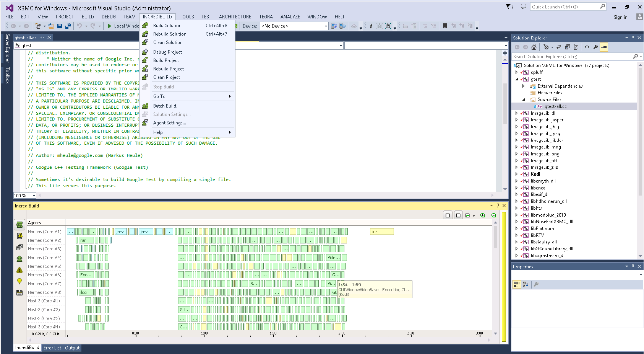Toggle the second IncrediBuild layout pane button
Image resolution: width=644 pixels, height=354 pixels.
[458, 215]
